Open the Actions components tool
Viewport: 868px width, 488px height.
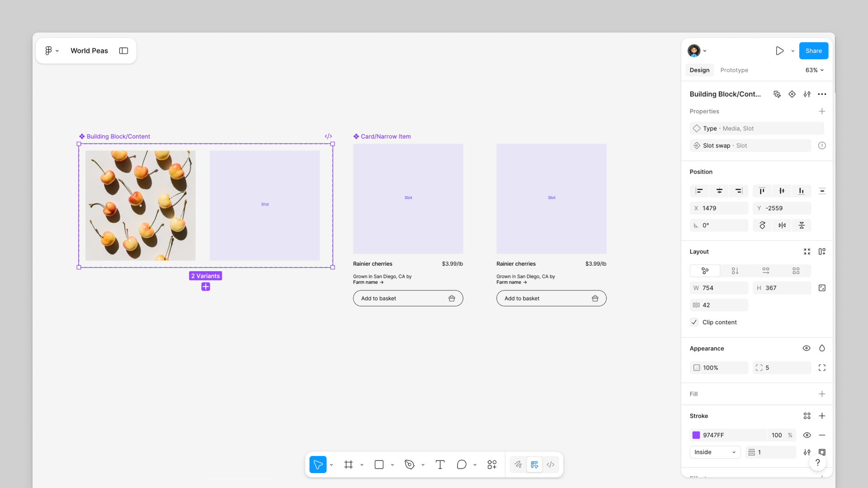tap(492, 465)
